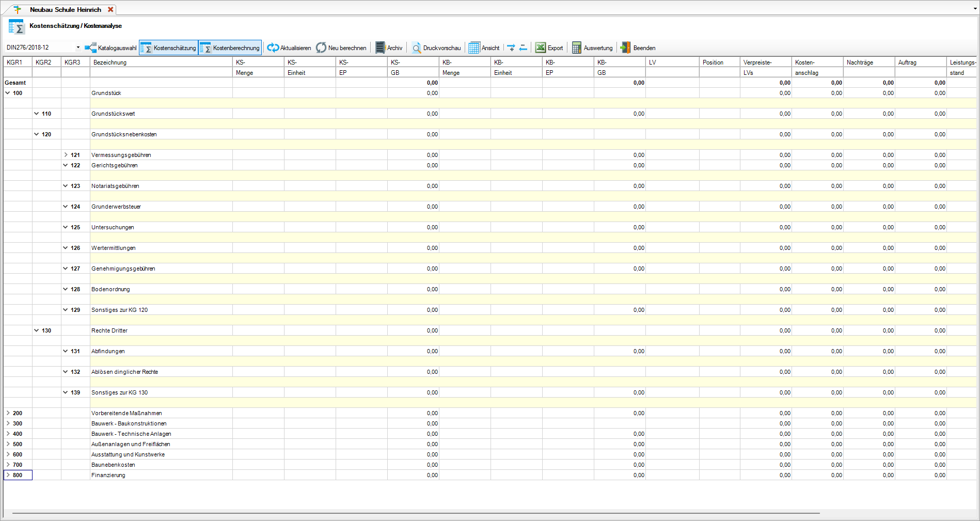Image resolution: width=980 pixels, height=521 pixels.
Task: Expand cost group 800 Finanzierung
Action: tap(8, 475)
